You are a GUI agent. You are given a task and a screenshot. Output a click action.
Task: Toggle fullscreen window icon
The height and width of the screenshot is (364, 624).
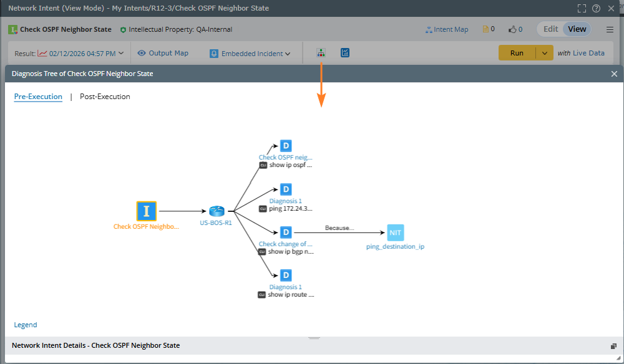pyautogui.click(x=582, y=8)
